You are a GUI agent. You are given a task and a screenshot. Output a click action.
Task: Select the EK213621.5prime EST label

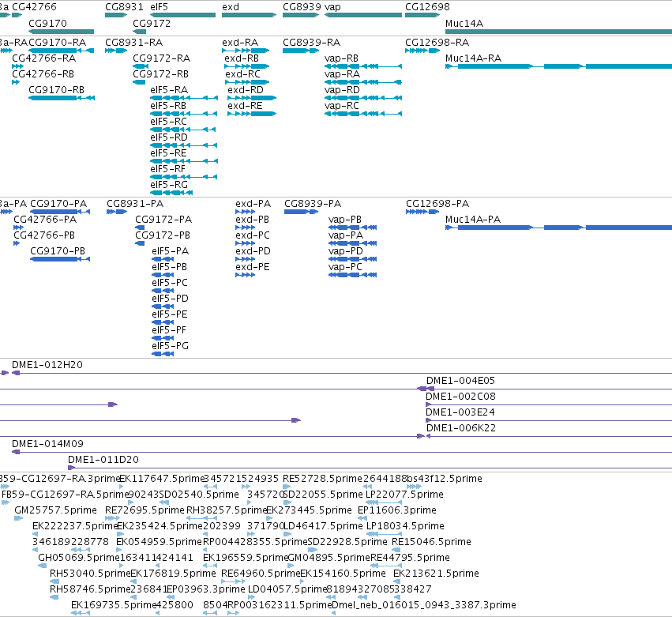[x=436, y=574]
